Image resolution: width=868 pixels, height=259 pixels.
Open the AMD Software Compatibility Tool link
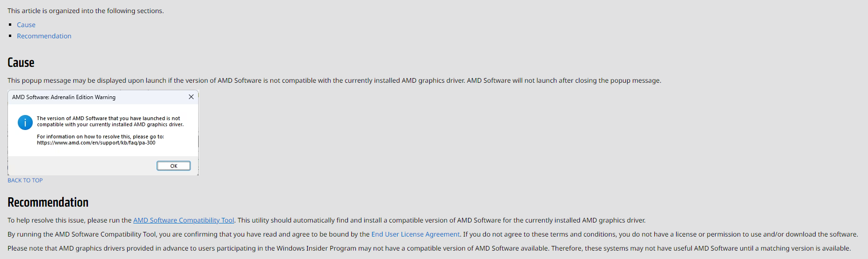pos(183,220)
